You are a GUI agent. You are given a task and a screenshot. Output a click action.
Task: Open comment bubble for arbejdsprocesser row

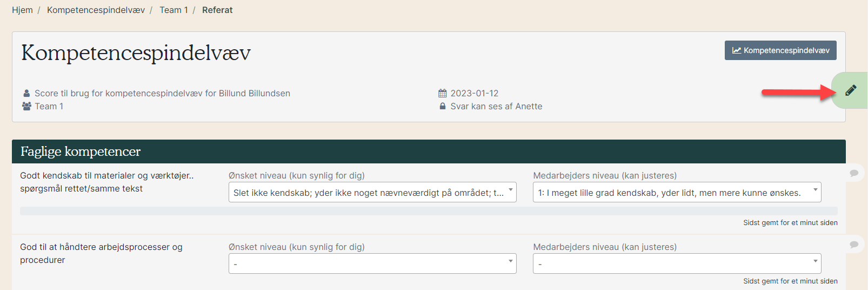[x=854, y=245]
